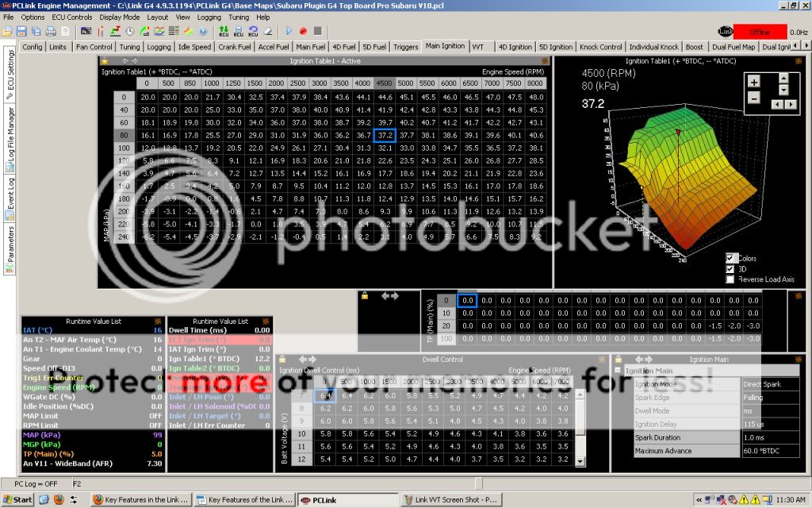Zoom out the 3D graph with minus button
Screen dimensions: 812x508
[753, 98]
